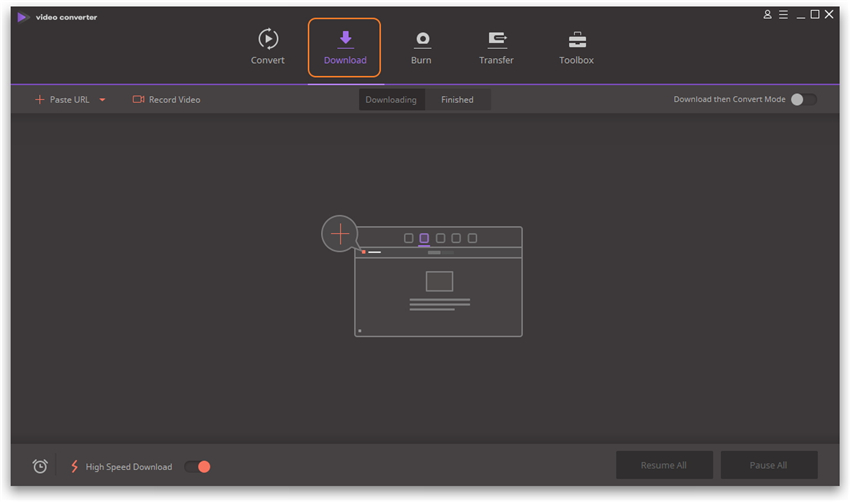The height and width of the screenshot is (502, 850).
Task: Open the Convert section
Action: tap(267, 48)
